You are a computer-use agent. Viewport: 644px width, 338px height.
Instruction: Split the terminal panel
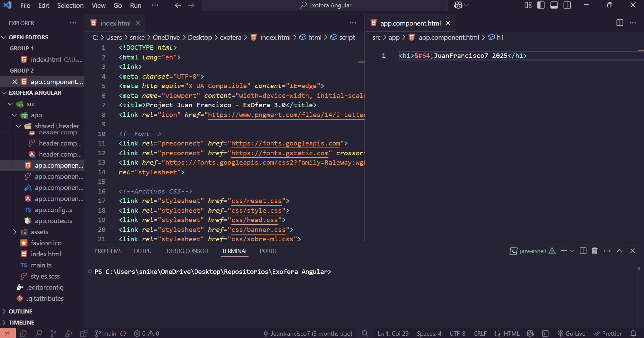pos(583,251)
